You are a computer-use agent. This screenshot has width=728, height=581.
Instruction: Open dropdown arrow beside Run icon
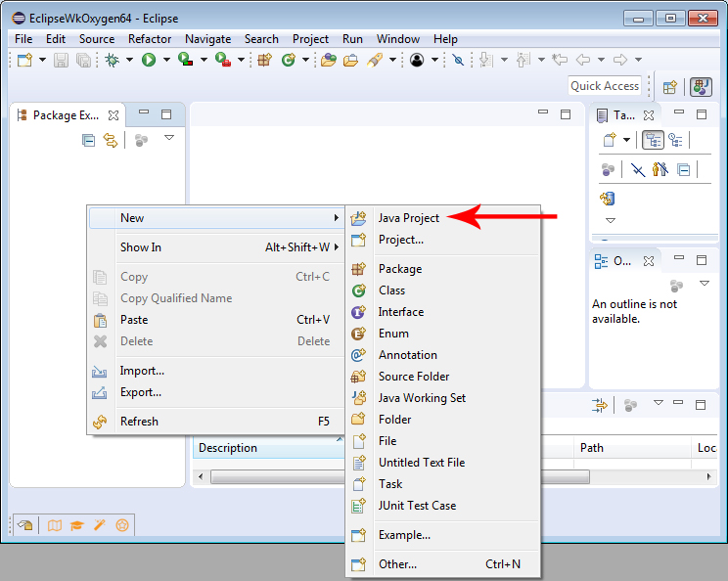[x=166, y=60]
